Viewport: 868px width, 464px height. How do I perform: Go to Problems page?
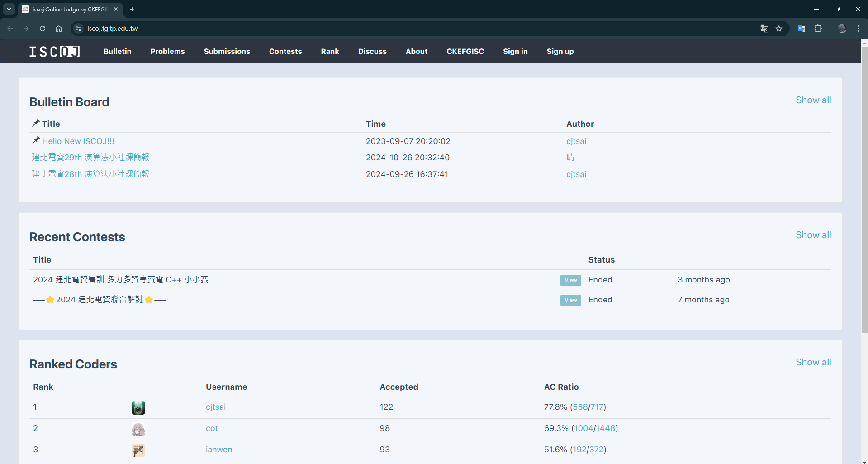pyautogui.click(x=168, y=52)
